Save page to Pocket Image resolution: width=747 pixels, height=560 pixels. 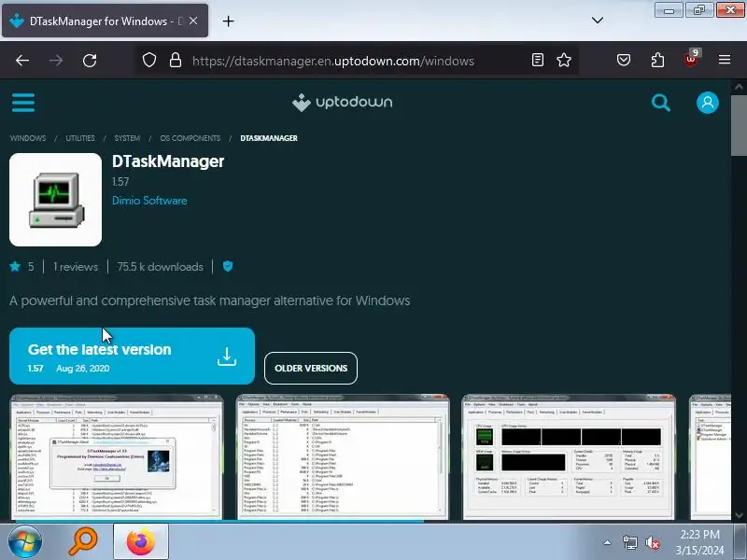(624, 60)
